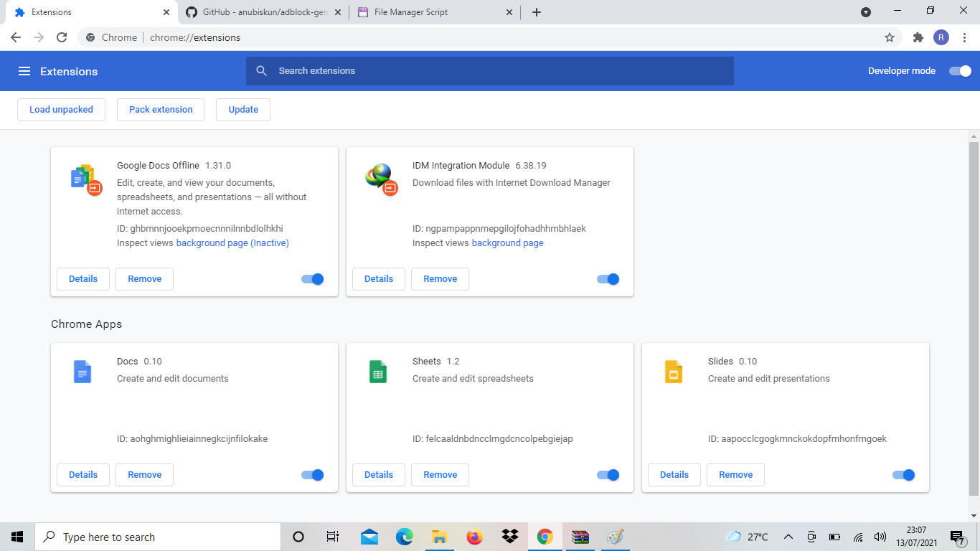Viewport: 980px width, 551px height.
Task: Close the GitHub tab
Action: point(338,12)
